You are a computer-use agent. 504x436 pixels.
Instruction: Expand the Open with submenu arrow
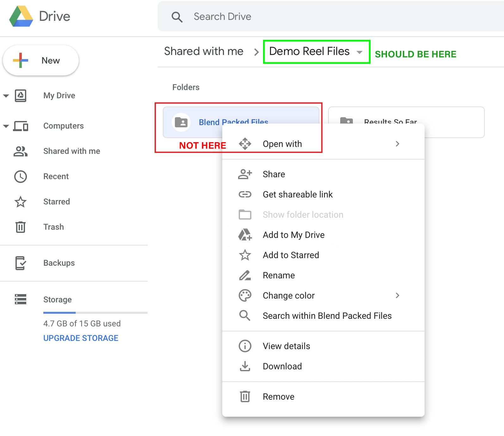397,144
